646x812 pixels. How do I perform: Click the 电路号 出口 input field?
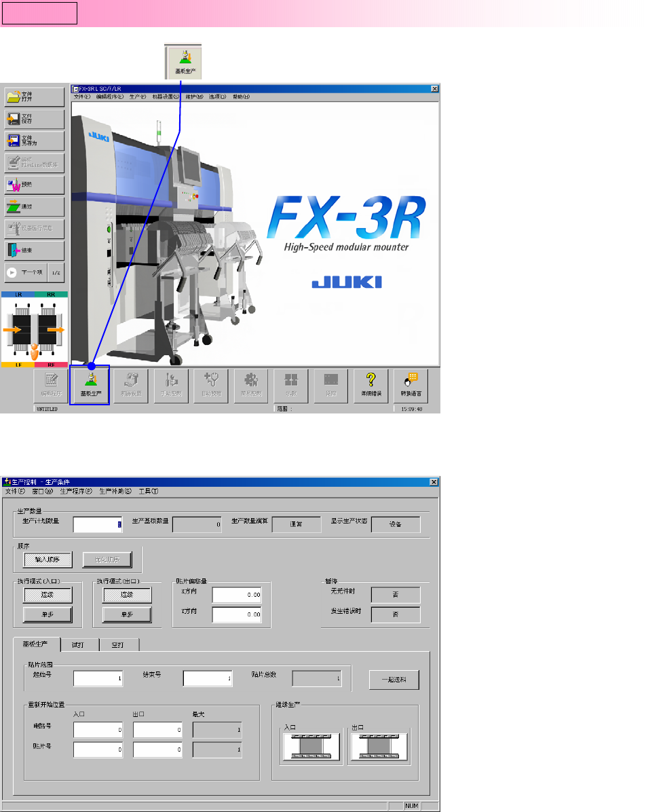click(x=157, y=730)
